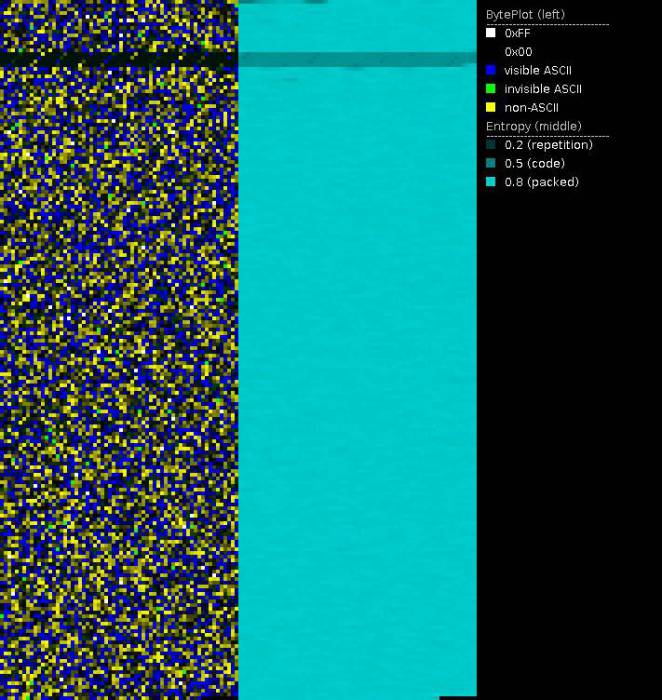Click the '0xFF' legend label

click(517, 33)
